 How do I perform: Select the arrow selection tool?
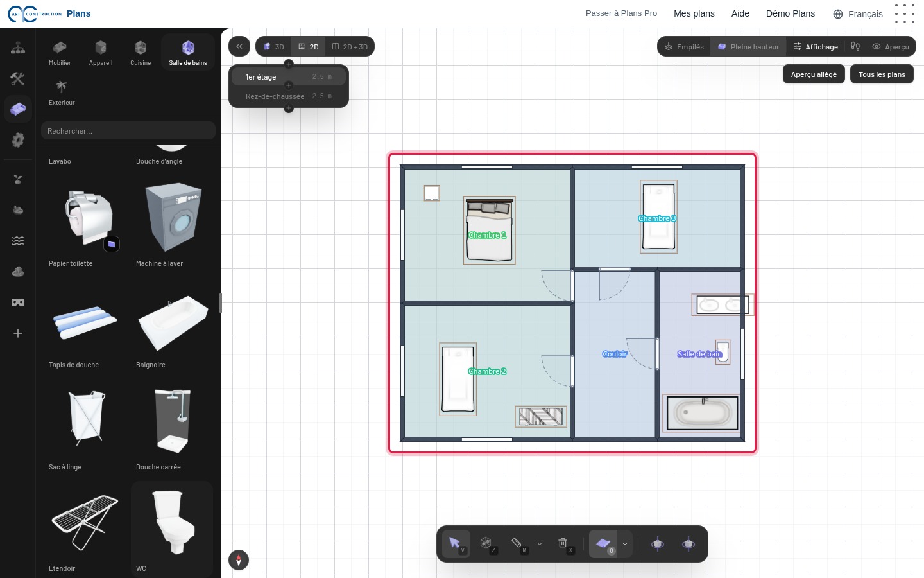click(x=456, y=544)
